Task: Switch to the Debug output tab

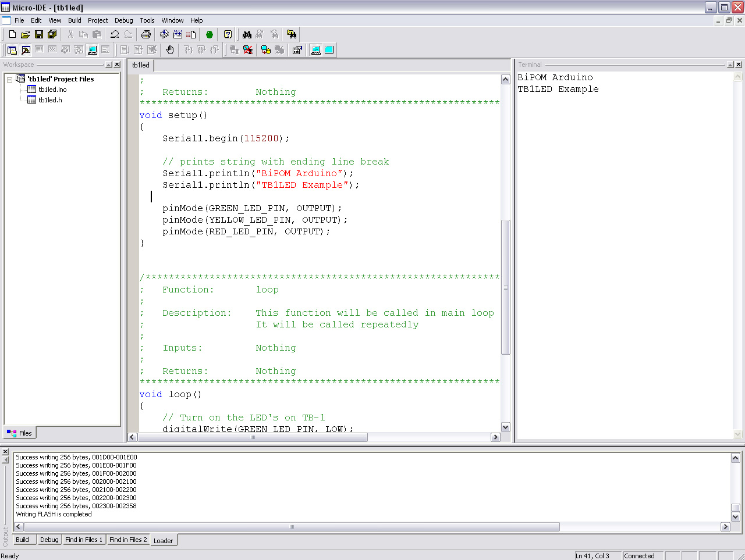Action: 49,540
